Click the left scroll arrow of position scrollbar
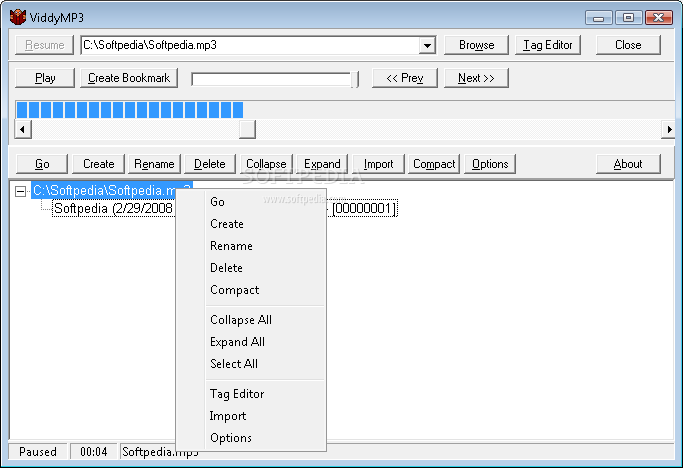Screen dimensions: 683x468 point(23,129)
